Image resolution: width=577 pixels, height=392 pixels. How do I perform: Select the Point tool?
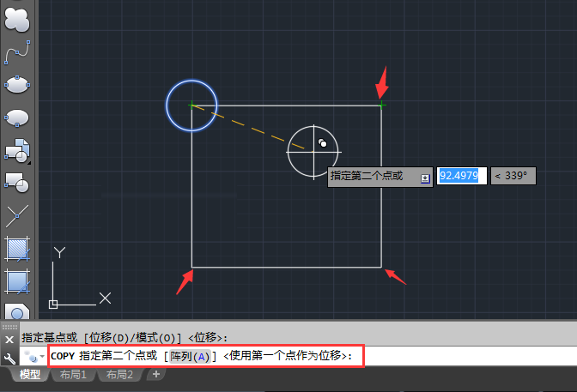coord(17,215)
